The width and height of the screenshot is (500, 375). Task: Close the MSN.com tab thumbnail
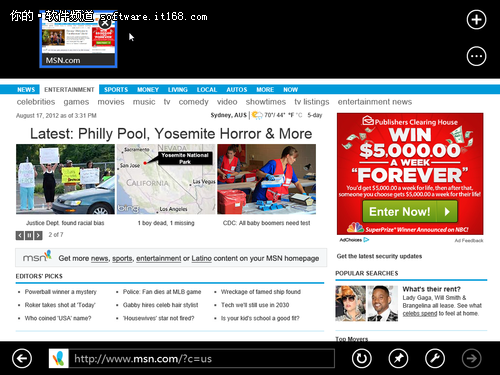coord(105,23)
